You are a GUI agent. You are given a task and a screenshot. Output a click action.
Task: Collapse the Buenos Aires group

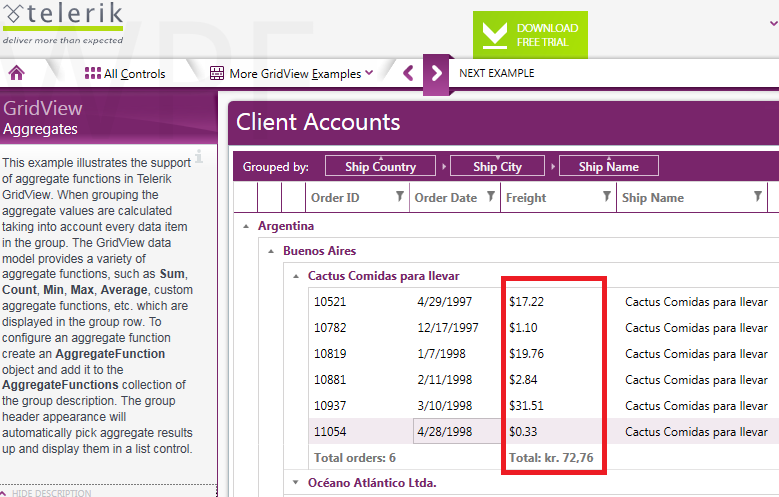tap(271, 251)
